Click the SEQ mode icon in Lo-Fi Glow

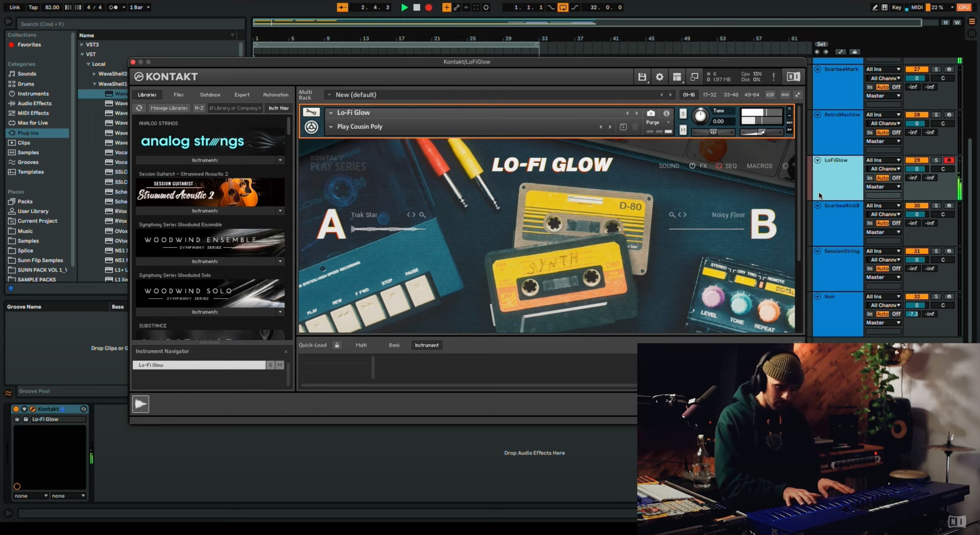730,165
